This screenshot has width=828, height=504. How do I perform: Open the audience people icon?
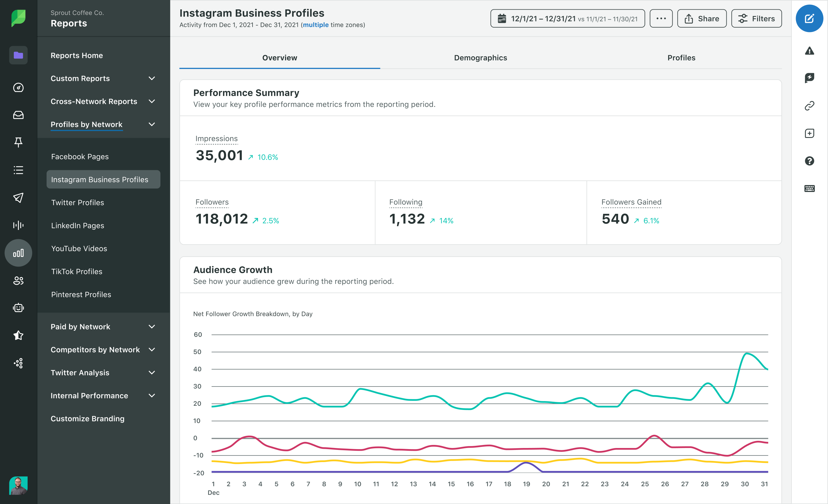[18, 281]
